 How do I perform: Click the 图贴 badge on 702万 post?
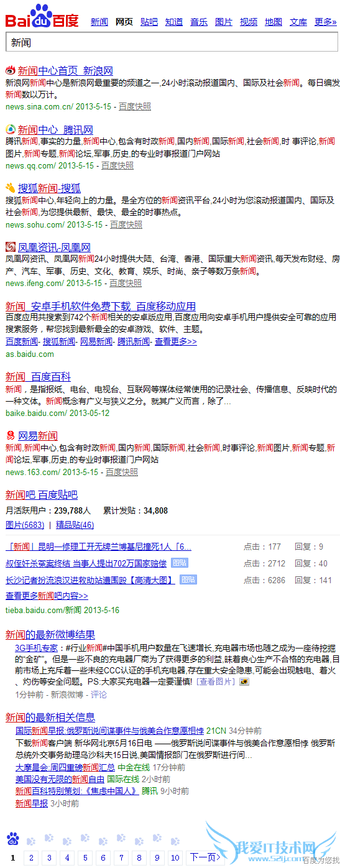tap(180, 563)
